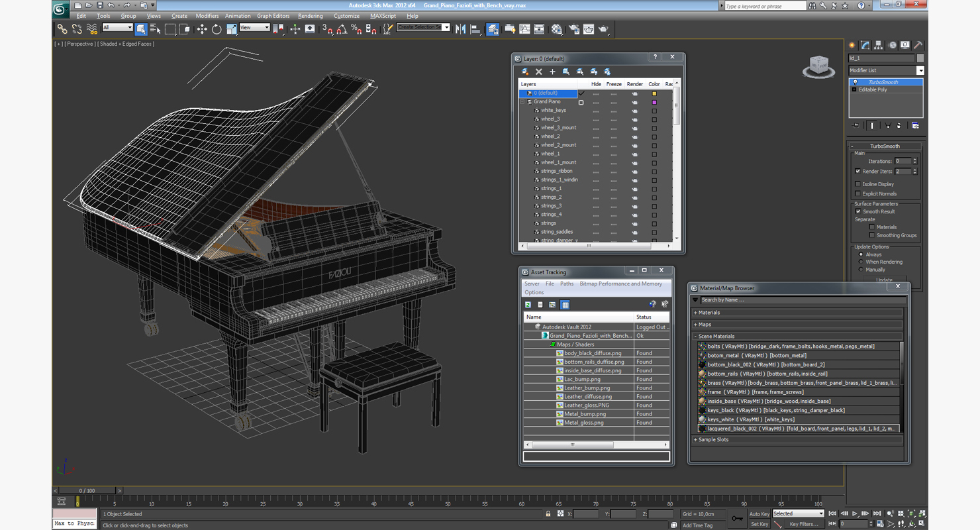Open the Selected key filter dropdown
This screenshot has height=530, width=980.
pos(798,513)
